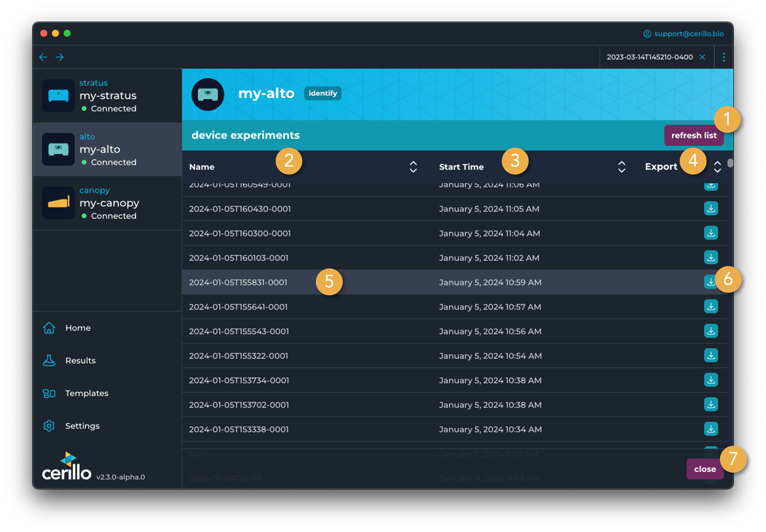This screenshot has width=766, height=532.
Task: Click the my-alto device avatar icon
Action: [207, 94]
